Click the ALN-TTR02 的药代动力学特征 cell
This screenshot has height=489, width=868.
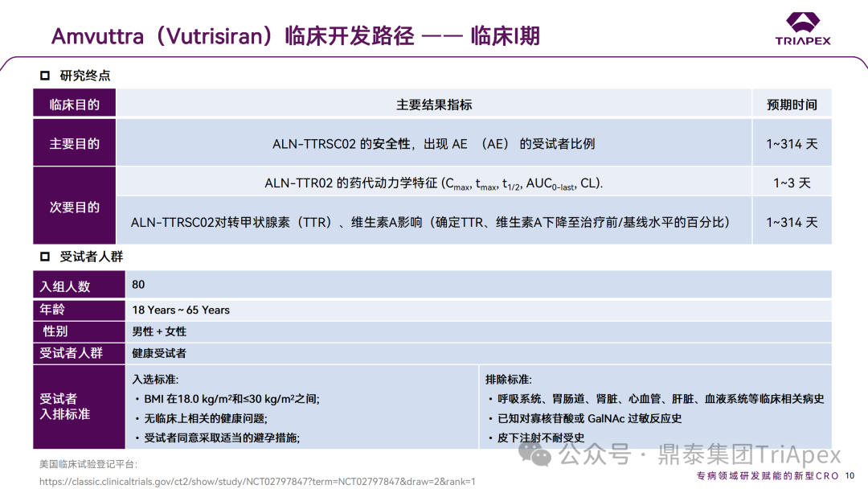point(434,183)
